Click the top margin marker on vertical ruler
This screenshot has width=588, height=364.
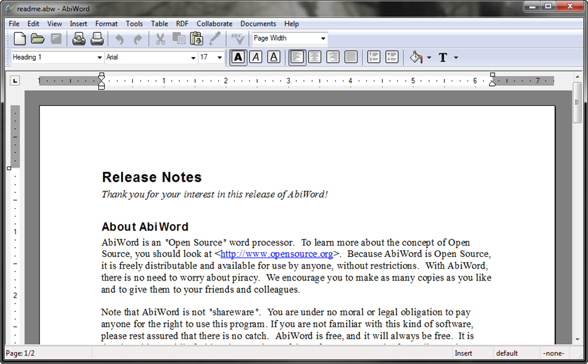pos(9,168)
